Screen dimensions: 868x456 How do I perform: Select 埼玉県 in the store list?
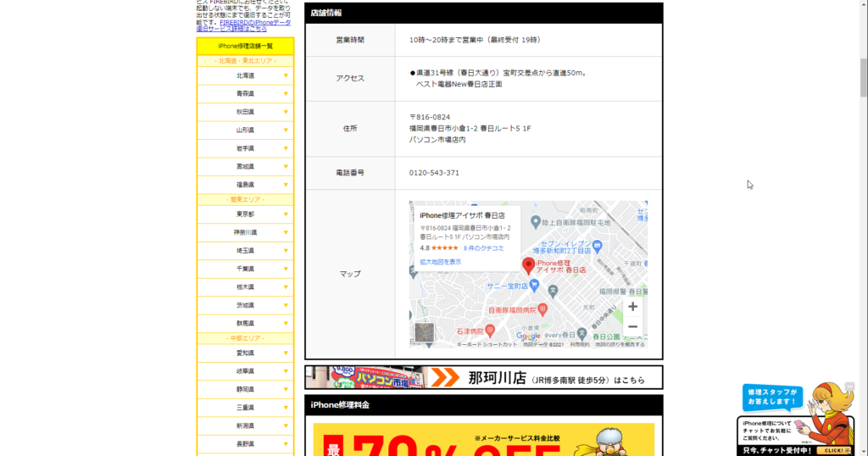tap(245, 251)
